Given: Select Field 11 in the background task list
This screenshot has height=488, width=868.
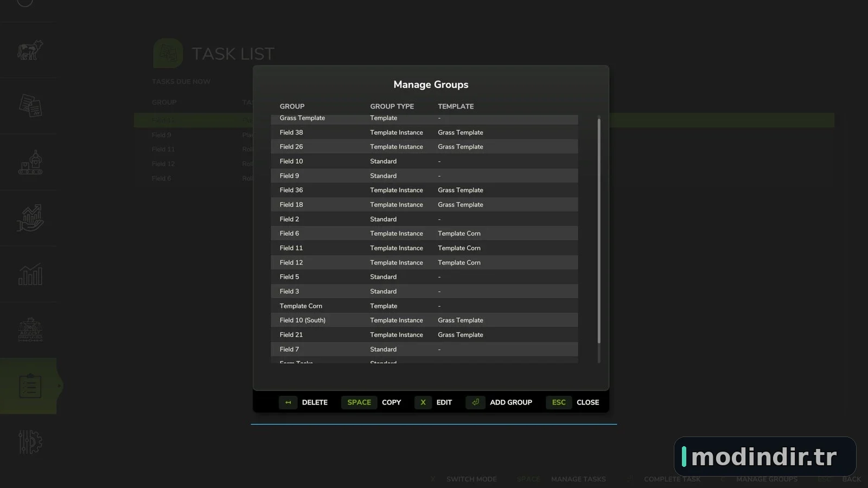Looking at the screenshot, I should click(163, 149).
